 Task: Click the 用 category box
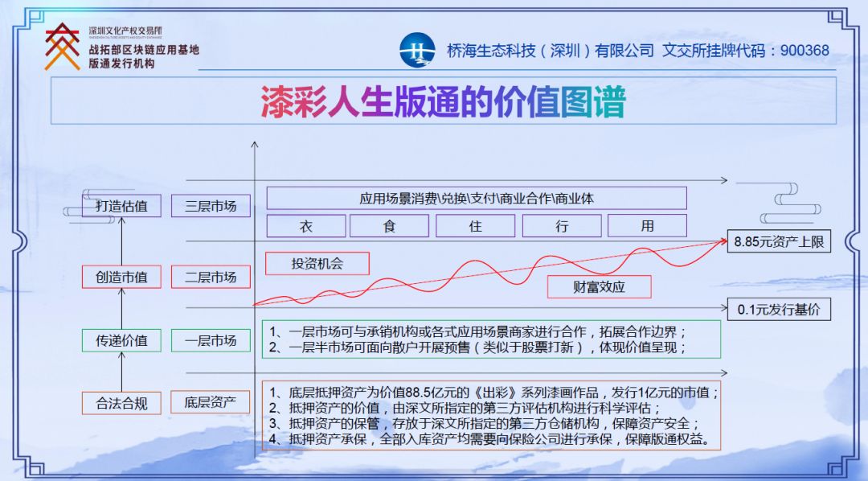tap(648, 226)
